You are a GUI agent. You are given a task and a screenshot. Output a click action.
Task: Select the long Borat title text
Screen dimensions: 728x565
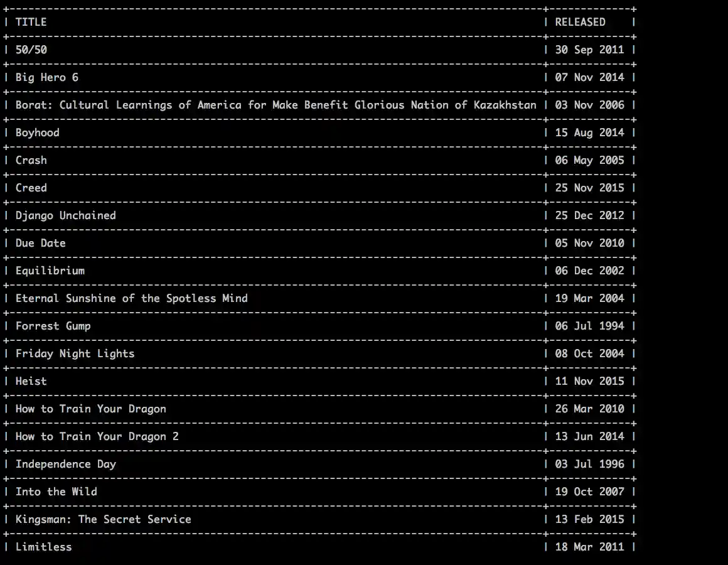pos(276,105)
